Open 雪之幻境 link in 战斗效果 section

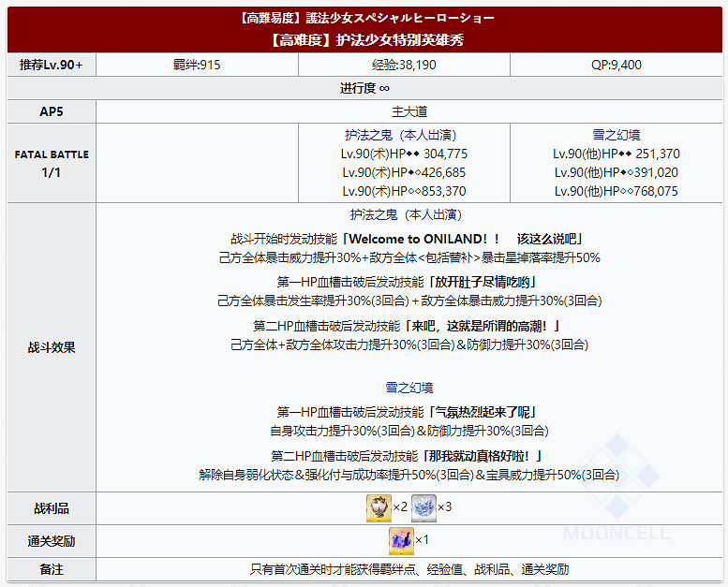(409, 388)
